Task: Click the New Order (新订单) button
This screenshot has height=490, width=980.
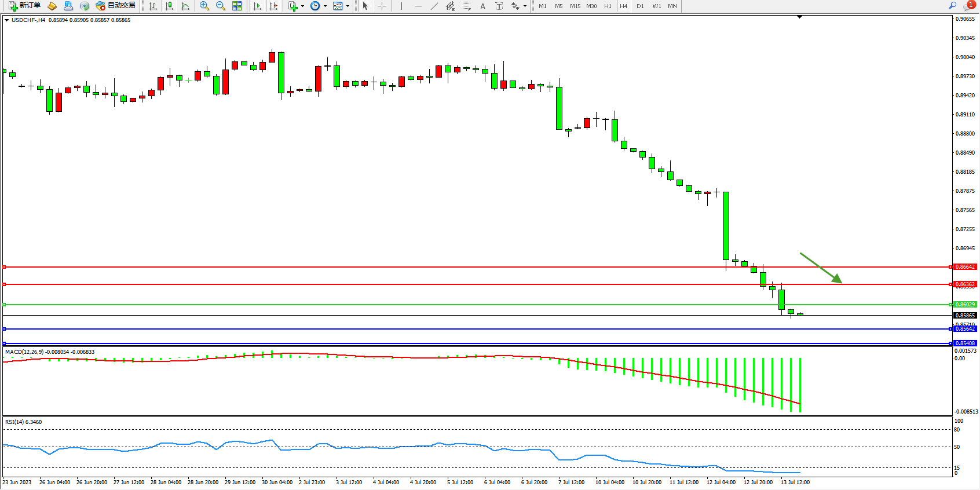Action: coord(24,6)
